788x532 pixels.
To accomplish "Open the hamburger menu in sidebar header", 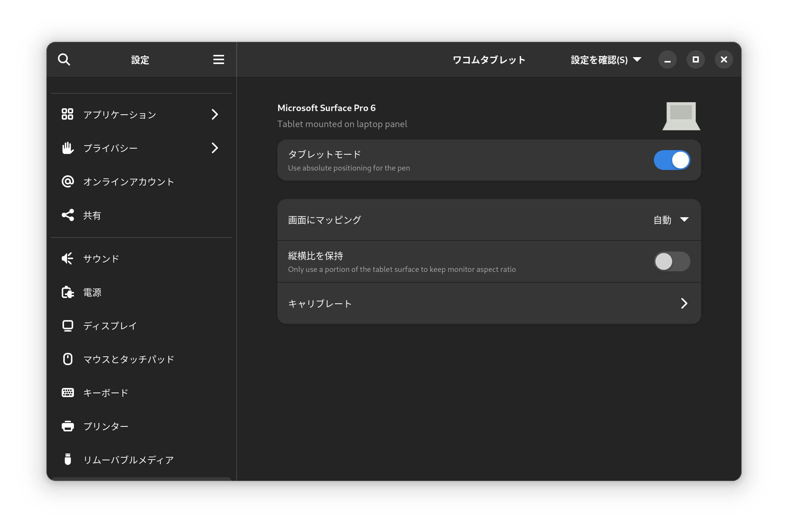I will pos(218,59).
